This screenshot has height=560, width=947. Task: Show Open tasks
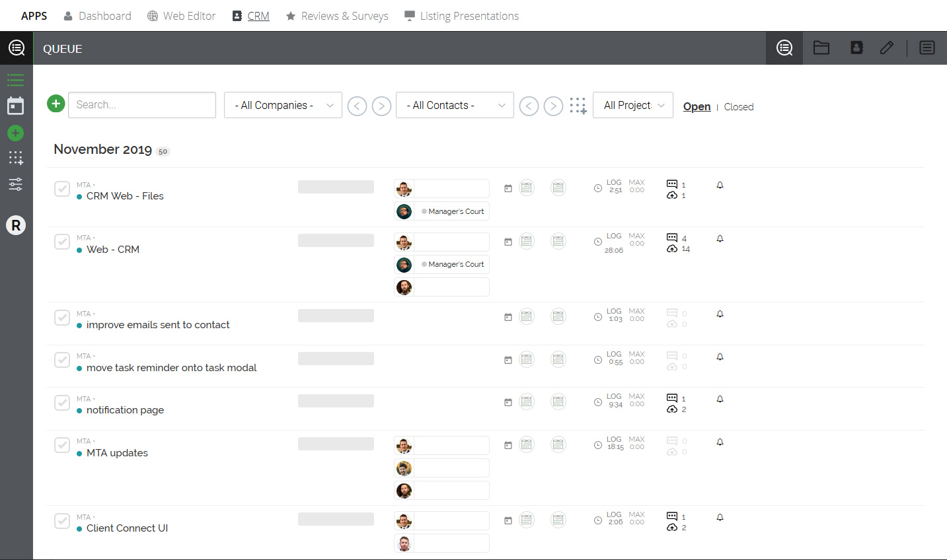[x=697, y=106]
